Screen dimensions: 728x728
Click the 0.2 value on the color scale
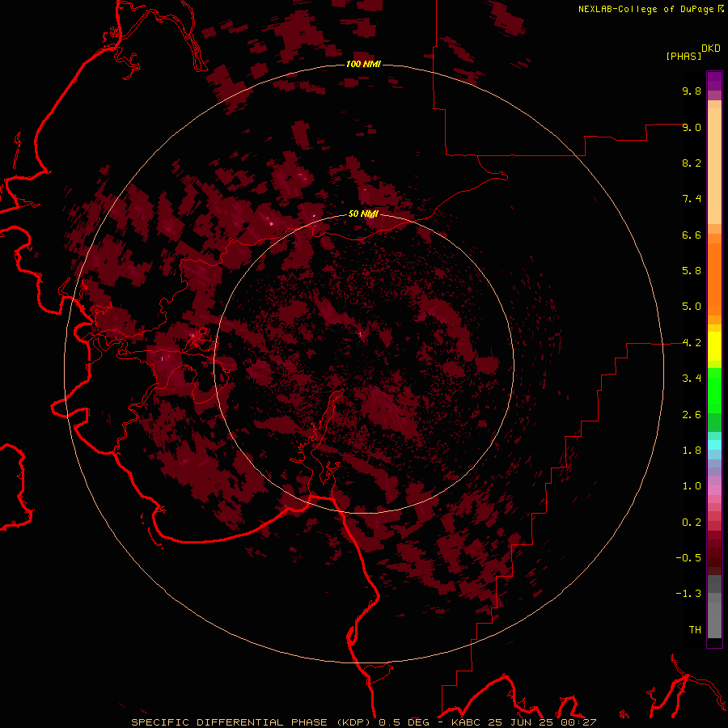tap(692, 523)
